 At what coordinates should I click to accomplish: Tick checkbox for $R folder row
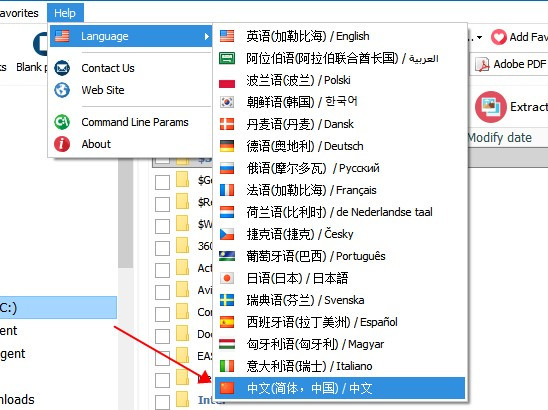coord(163,204)
